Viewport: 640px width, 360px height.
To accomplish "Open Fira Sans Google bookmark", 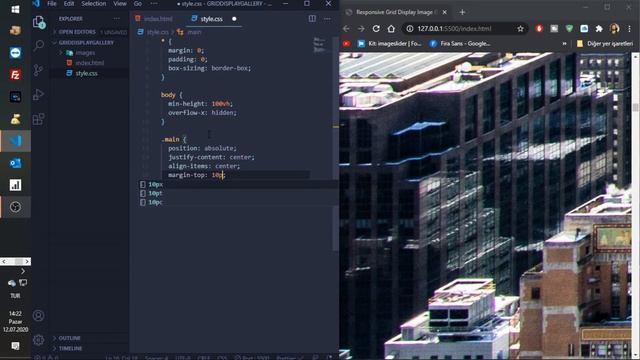I will pos(460,44).
